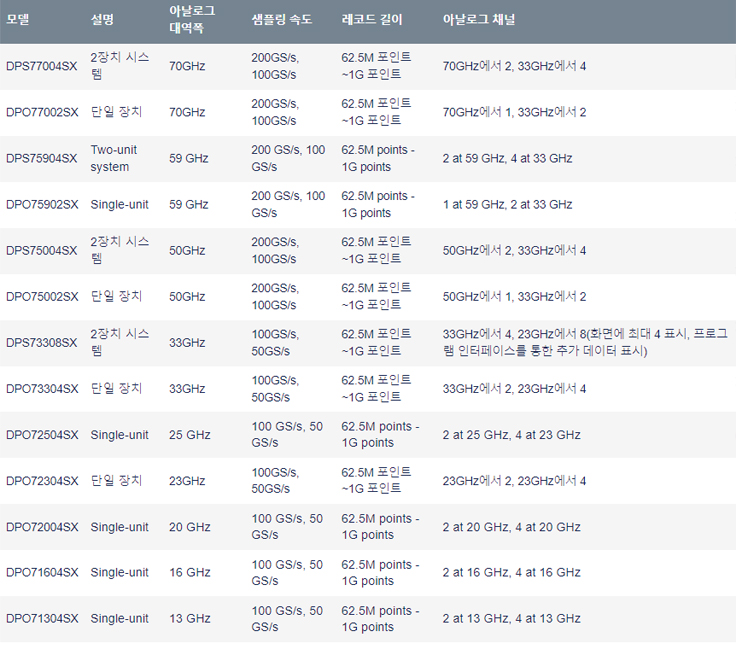Screen dimensions: 736x651
Task: Click '2 at 16 GHz, 4 at 16 GHz' cell
Action: tap(511, 573)
